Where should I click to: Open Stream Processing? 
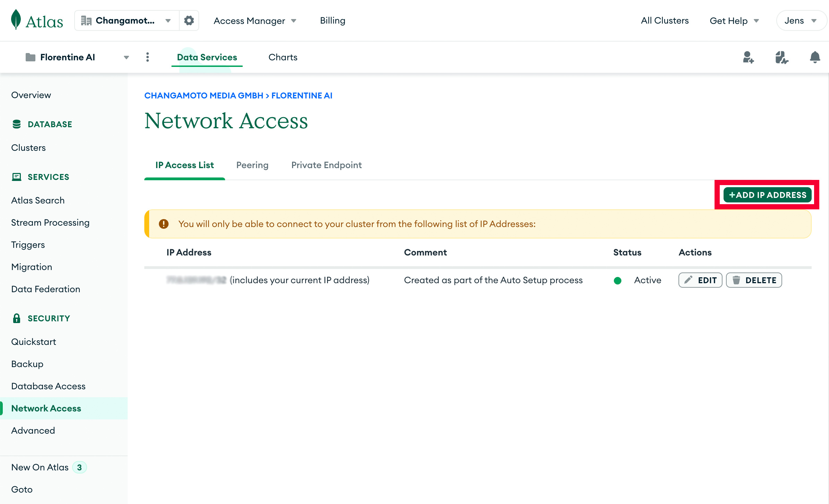(50, 223)
